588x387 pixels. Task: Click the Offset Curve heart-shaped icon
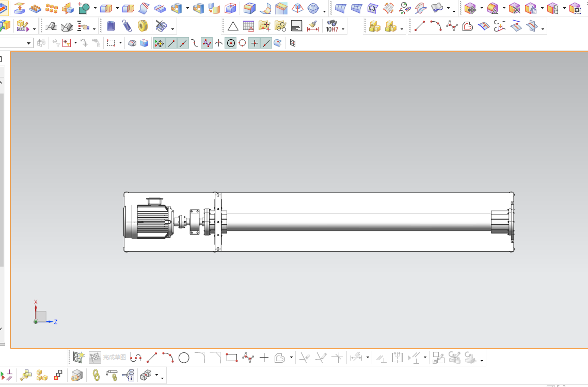pos(468,26)
